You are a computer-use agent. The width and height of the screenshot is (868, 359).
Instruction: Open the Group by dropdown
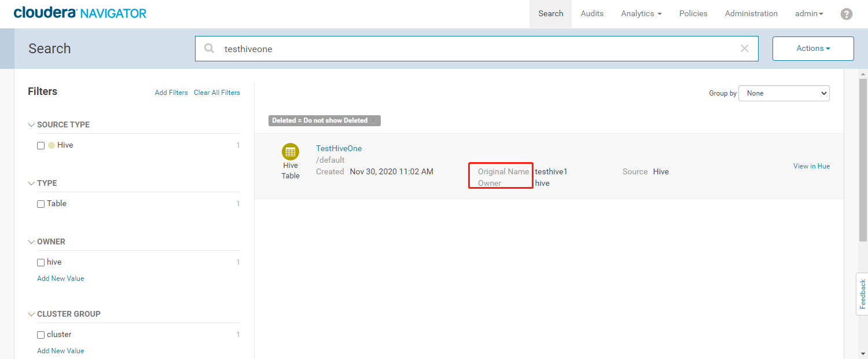pyautogui.click(x=784, y=93)
